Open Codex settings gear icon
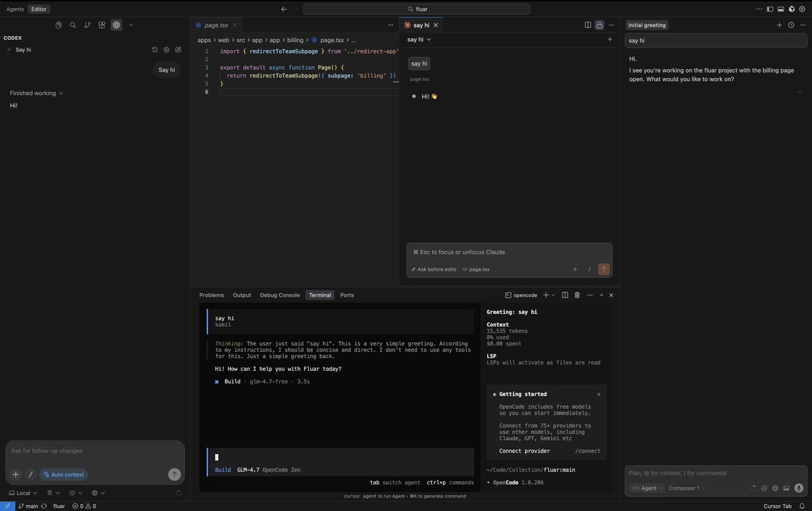Viewport: 812px width, 511px height. pyautogui.click(x=166, y=49)
